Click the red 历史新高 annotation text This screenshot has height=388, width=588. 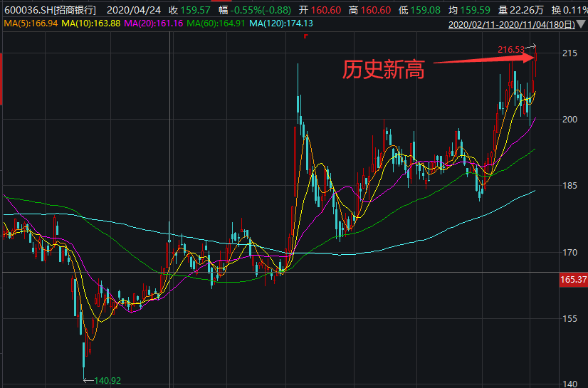click(383, 70)
